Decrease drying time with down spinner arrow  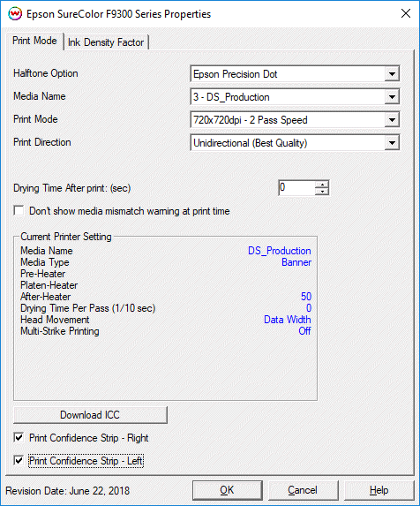pyautogui.click(x=322, y=192)
